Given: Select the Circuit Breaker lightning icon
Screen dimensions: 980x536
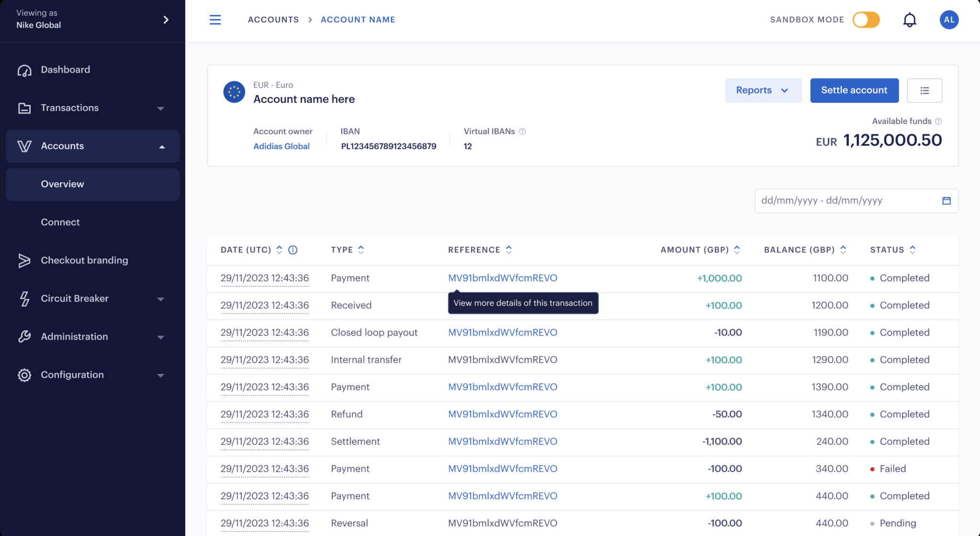Looking at the screenshot, I should tap(24, 298).
